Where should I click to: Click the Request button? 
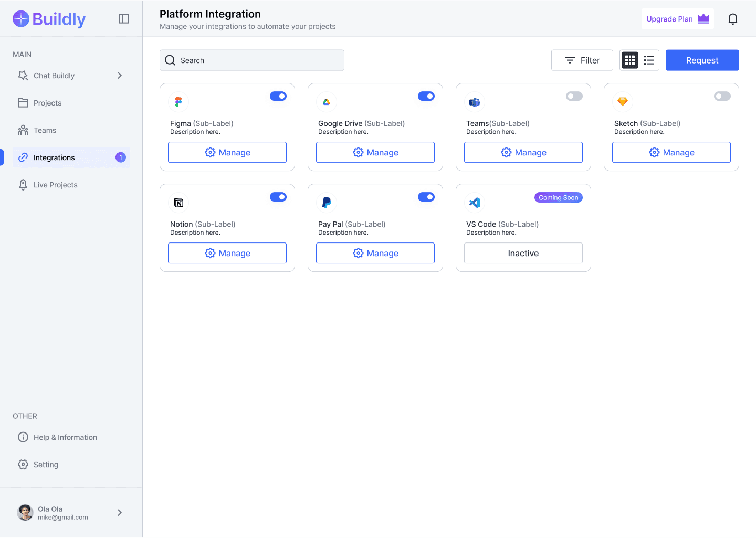[x=702, y=60]
